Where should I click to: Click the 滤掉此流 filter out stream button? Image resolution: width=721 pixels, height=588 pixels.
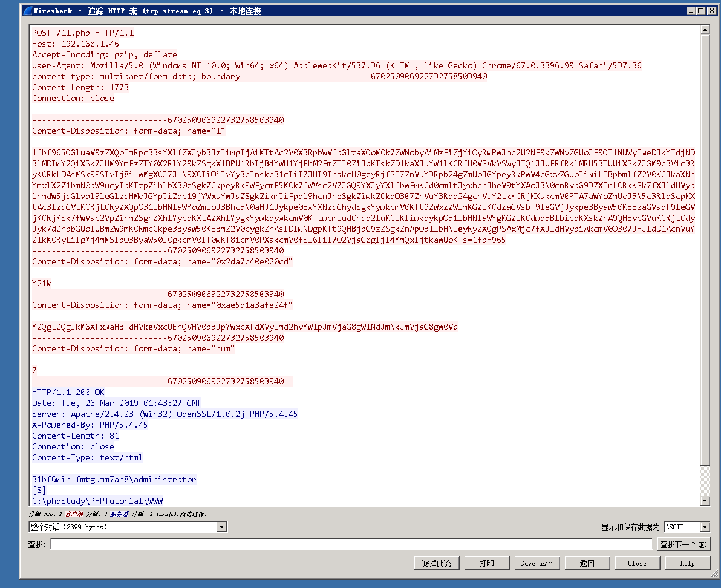click(436, 563)
